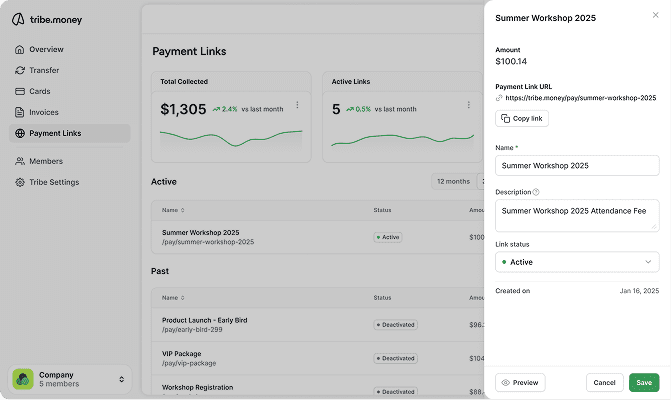Preview the payment link
The image size is (671, 400).
pos(520,382)
